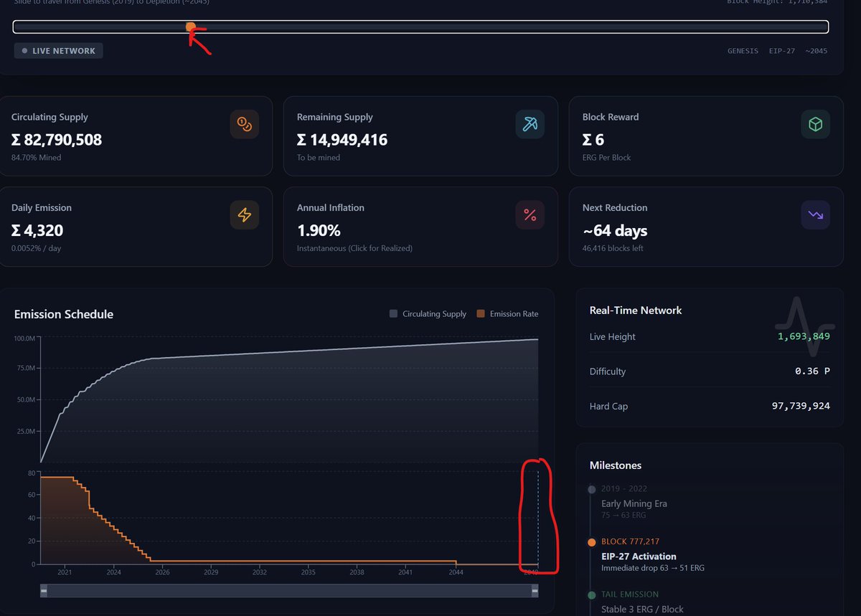The image size is (861, 616).
Task: Click the Circulating Supply coins icon
Action: click(245, 124)
